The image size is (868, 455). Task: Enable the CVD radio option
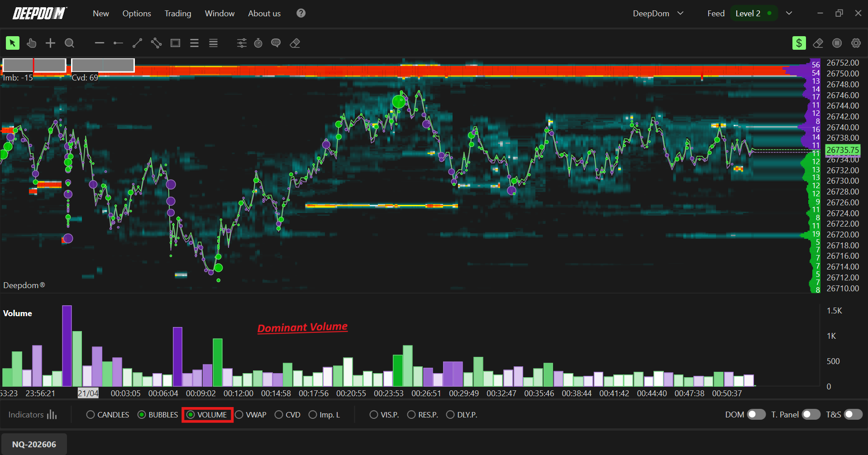pyautogui.click(x=287, y=415)
